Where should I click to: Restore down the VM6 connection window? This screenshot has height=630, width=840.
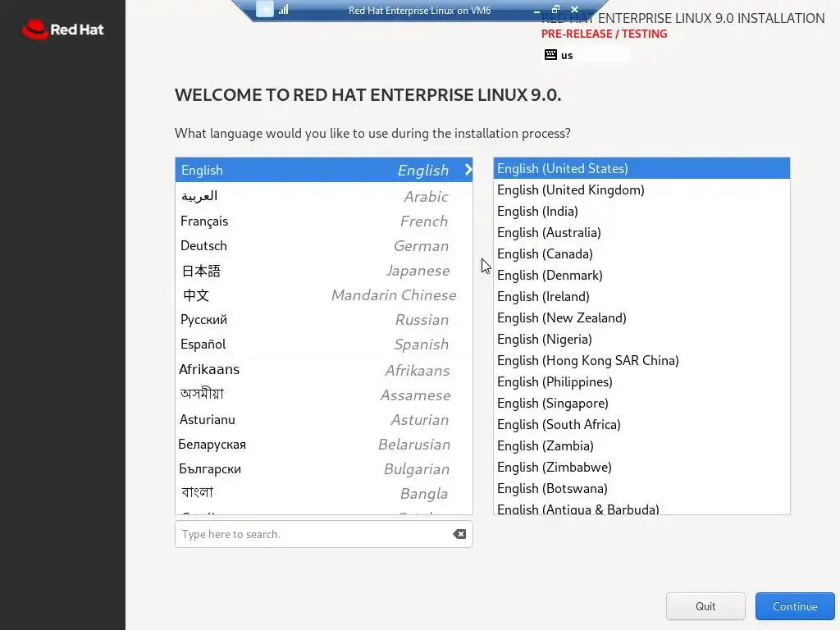(555, 9)
